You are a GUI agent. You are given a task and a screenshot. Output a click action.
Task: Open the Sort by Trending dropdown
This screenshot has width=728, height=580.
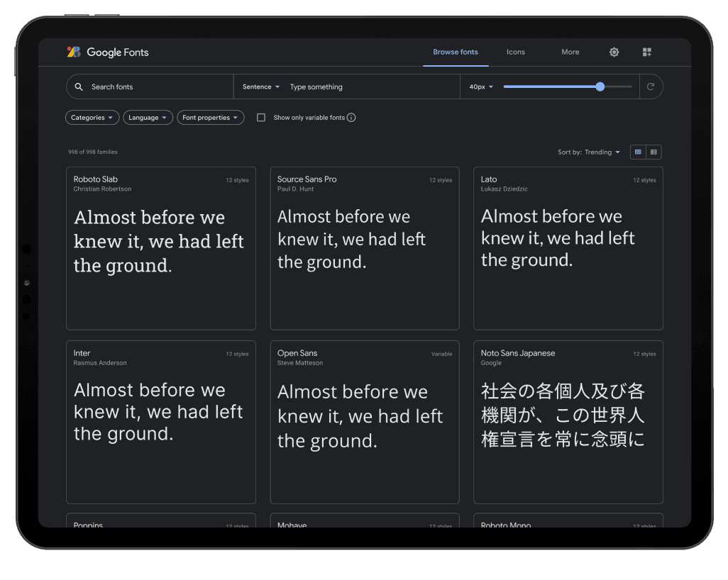pos(589,152)
